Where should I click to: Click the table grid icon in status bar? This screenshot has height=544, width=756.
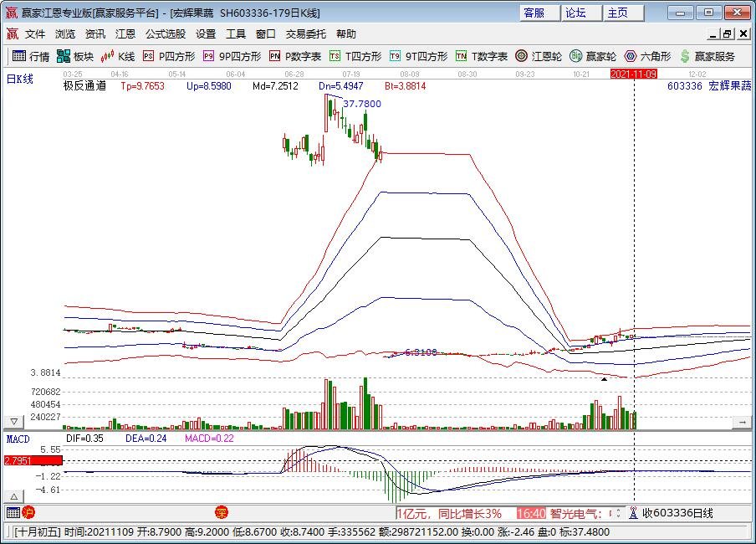coord(13,512)
